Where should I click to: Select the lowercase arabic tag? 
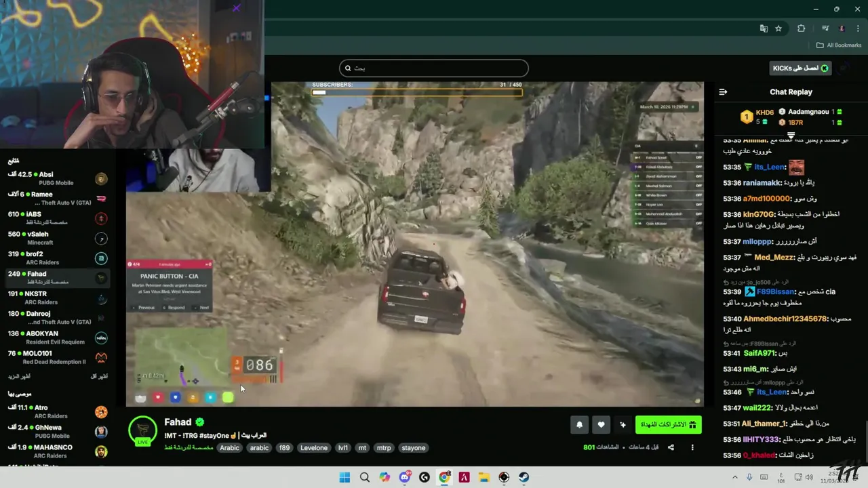pyautogui.click(x=259, y=448)
